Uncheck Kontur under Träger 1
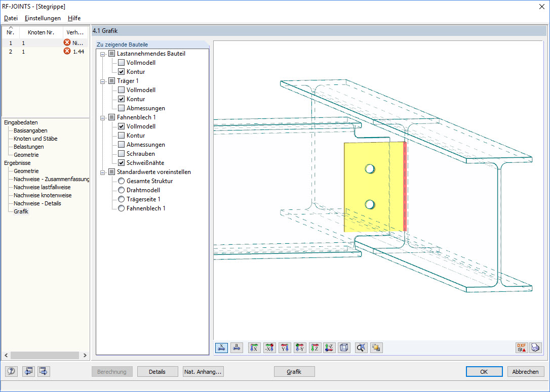This screenshot has height=392, width=550. coord(122,99)
